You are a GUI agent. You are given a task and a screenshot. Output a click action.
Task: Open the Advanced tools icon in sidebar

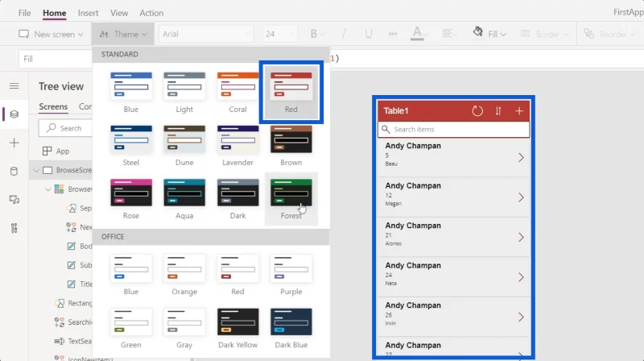14,228
